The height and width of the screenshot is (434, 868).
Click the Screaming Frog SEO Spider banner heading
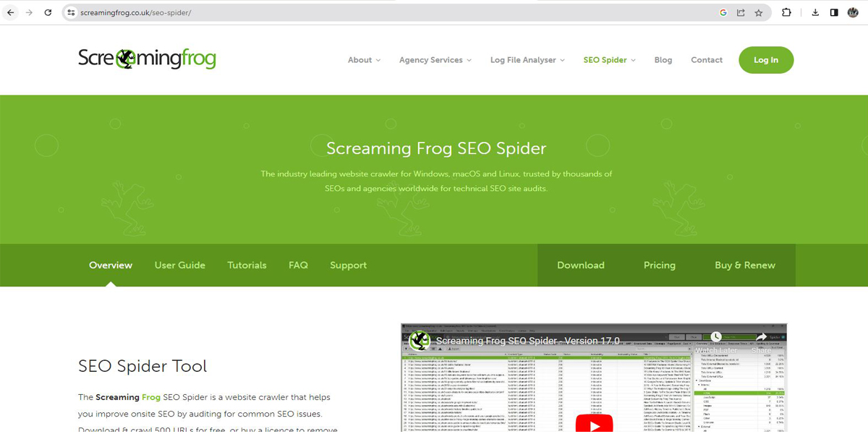(x=436, y=149)
